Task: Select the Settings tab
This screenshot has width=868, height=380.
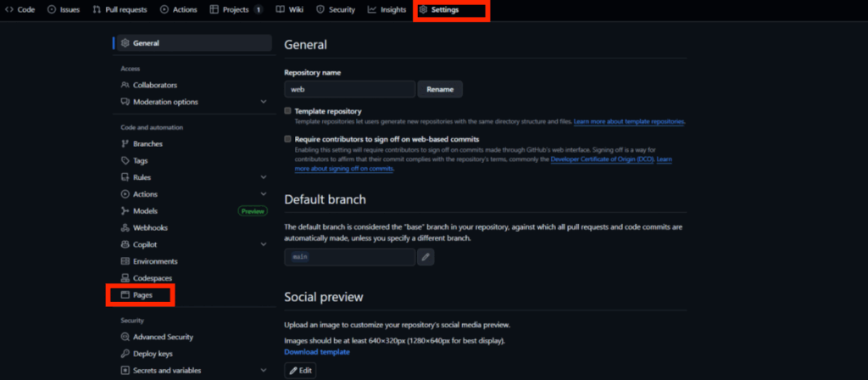Action: tap(439, 9)
